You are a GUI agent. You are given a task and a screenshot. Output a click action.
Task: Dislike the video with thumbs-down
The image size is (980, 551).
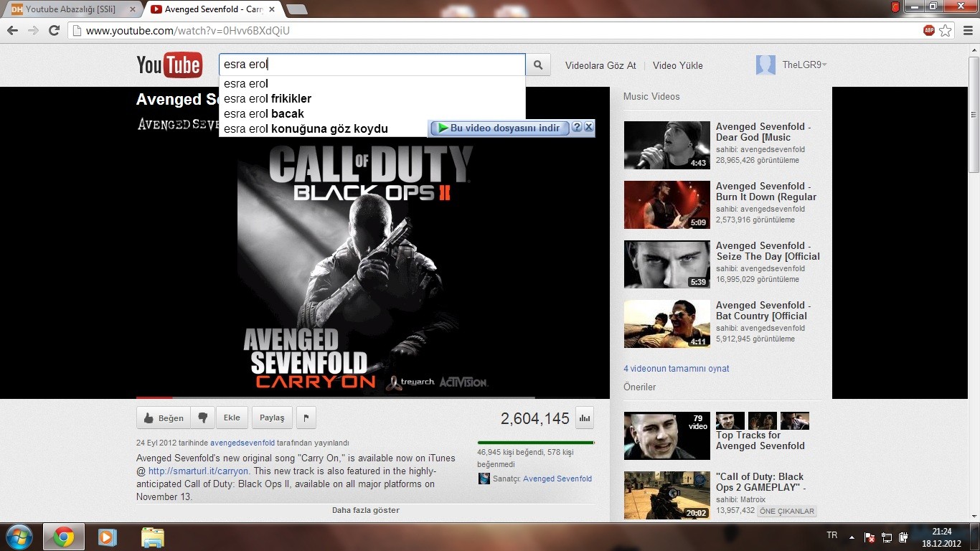(x=203, y=418)
